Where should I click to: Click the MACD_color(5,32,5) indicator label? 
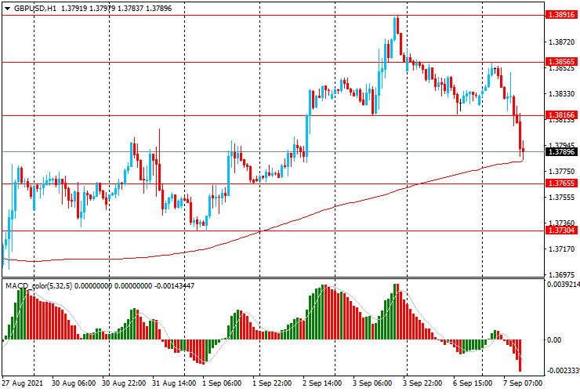tap(39, 285)
